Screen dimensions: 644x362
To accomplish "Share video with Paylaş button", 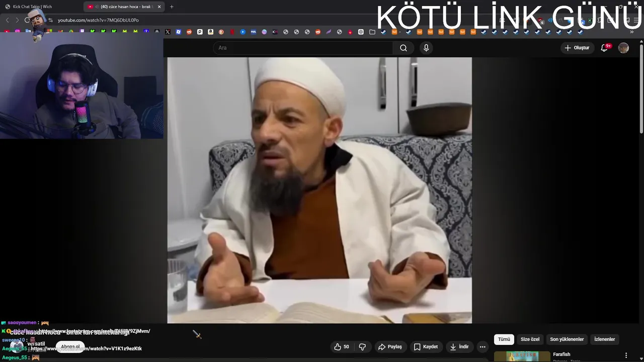I will [x=390, y=346].
